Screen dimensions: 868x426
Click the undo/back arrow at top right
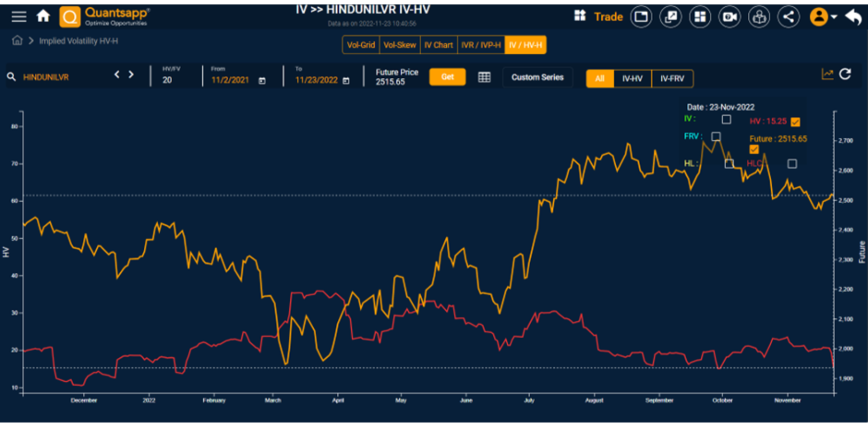pos(854,16)
